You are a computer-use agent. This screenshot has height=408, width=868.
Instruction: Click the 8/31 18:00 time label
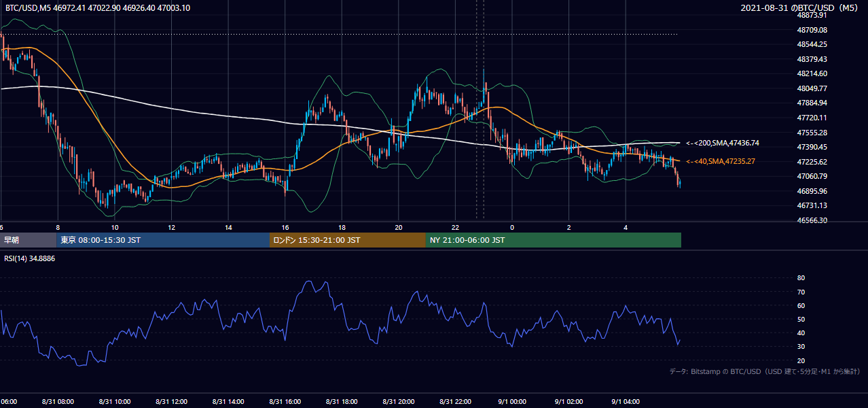342,402
